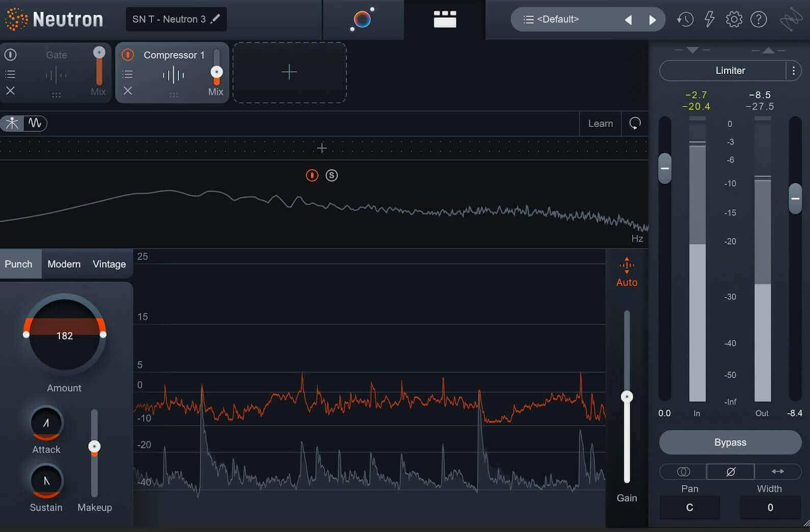Screen dimensions: 810x532
Task: Select the Vintage mode tab
Action: coord(109,264)
